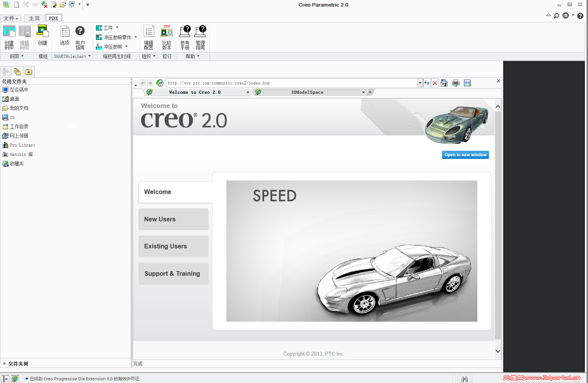Viewport: 588px width, 383px height.
Task: Switch to the 3DModelSpace browser tab
Action: (x=307, y=92)
